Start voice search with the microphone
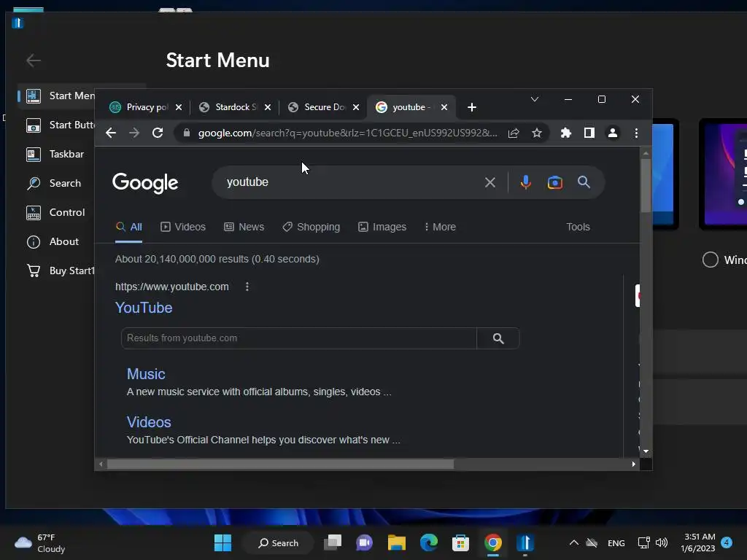747x560 pixels. click(x=525, y=182)
